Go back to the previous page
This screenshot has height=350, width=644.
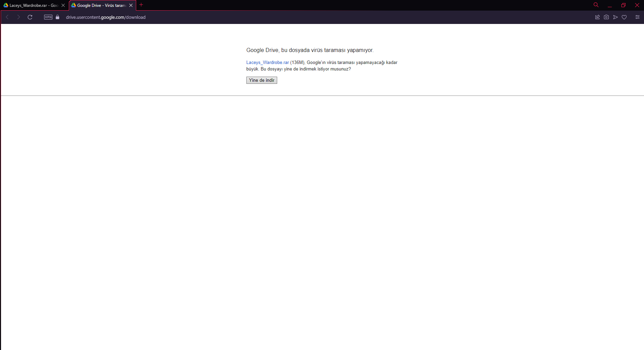coord(7,17)
